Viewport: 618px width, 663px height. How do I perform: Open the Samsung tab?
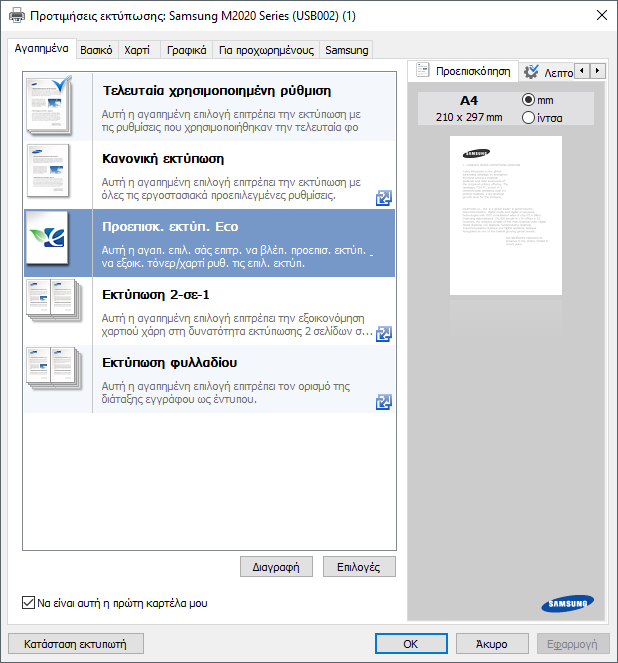pos(347,50)
